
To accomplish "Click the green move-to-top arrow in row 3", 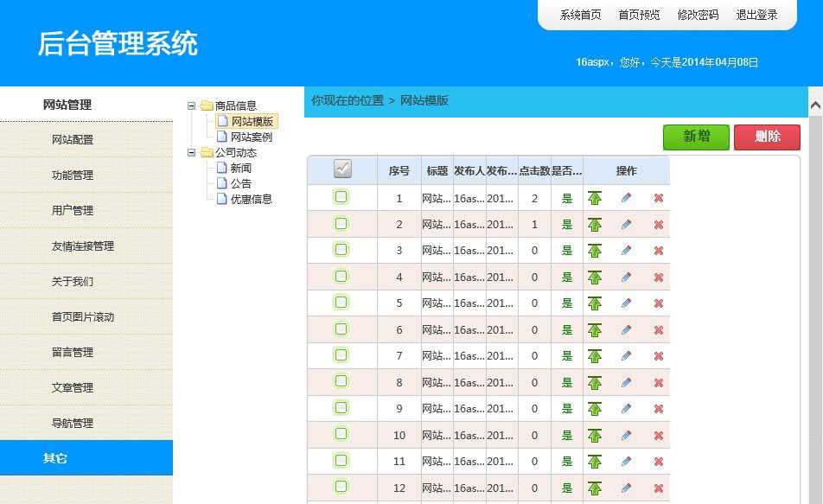I will click(x=594, y=250).
